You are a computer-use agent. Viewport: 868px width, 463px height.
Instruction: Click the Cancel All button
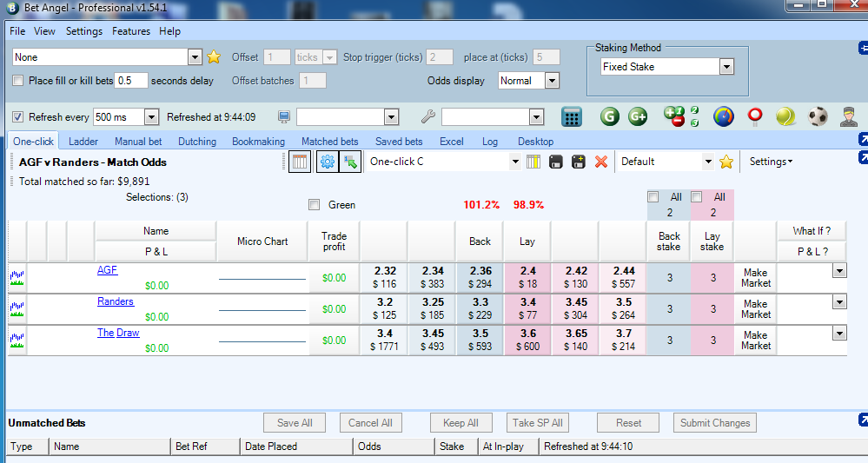tap(370, 423)
